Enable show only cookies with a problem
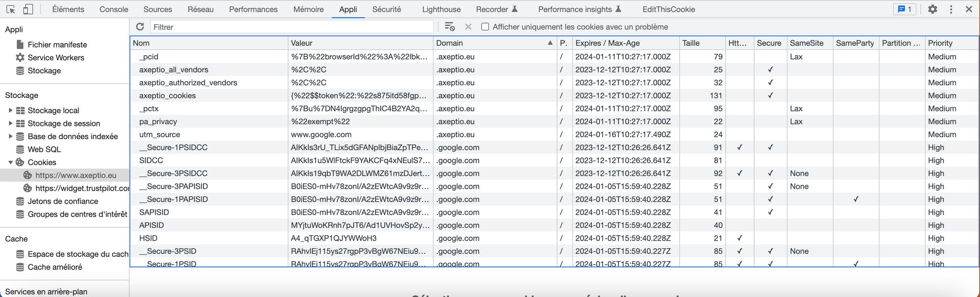The height and width of the screenshot is (297, 980). pos(485,27)
